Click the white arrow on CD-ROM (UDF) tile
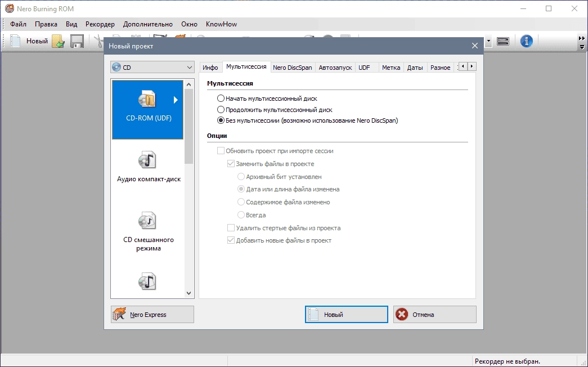588x367 pixels. 176,100
